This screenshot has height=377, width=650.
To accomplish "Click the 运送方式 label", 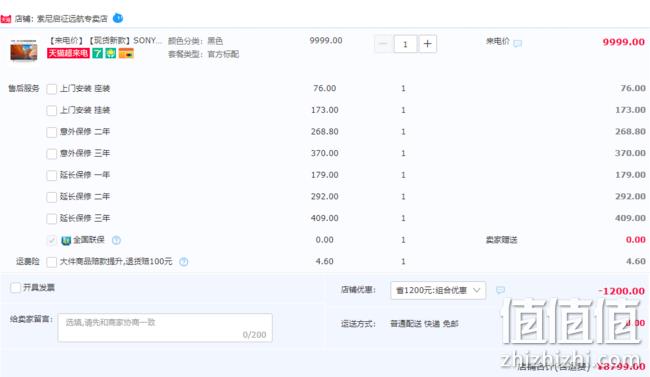I will pyautogui.click(x=358, y=323).
